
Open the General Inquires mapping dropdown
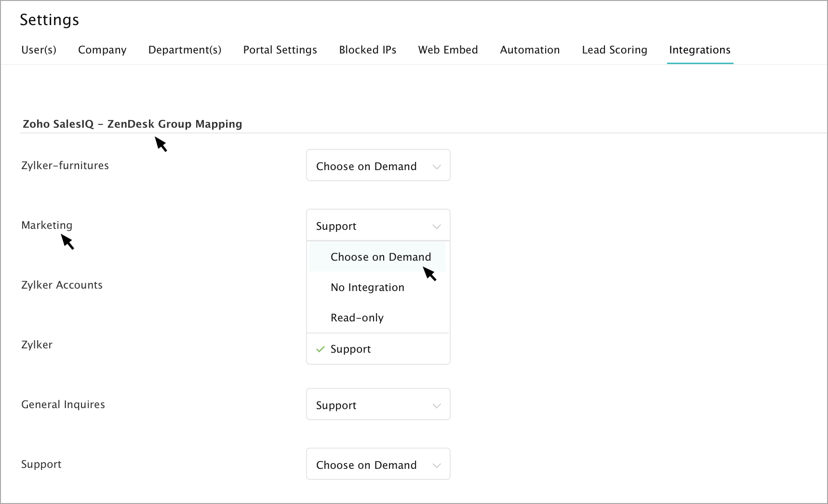click(377, 405)
